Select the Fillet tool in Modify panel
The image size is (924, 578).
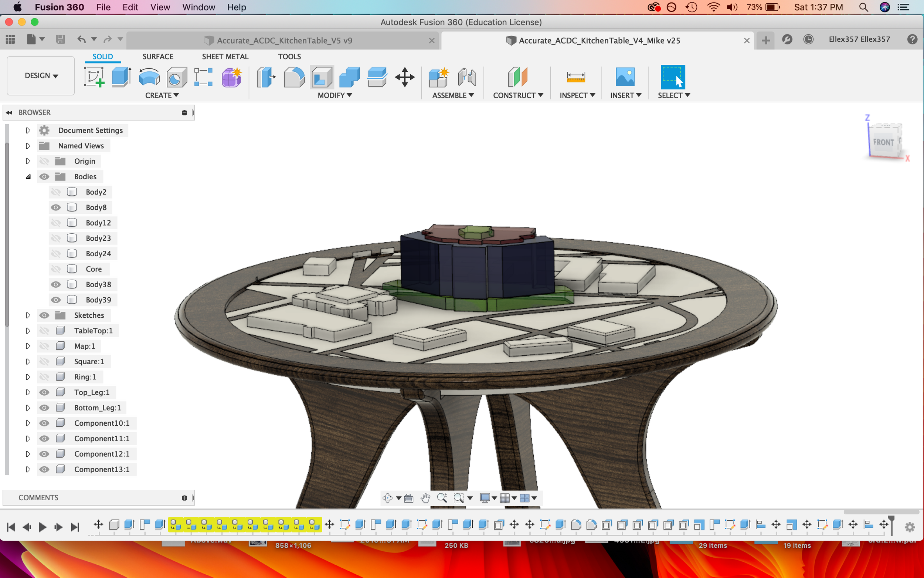295,77
